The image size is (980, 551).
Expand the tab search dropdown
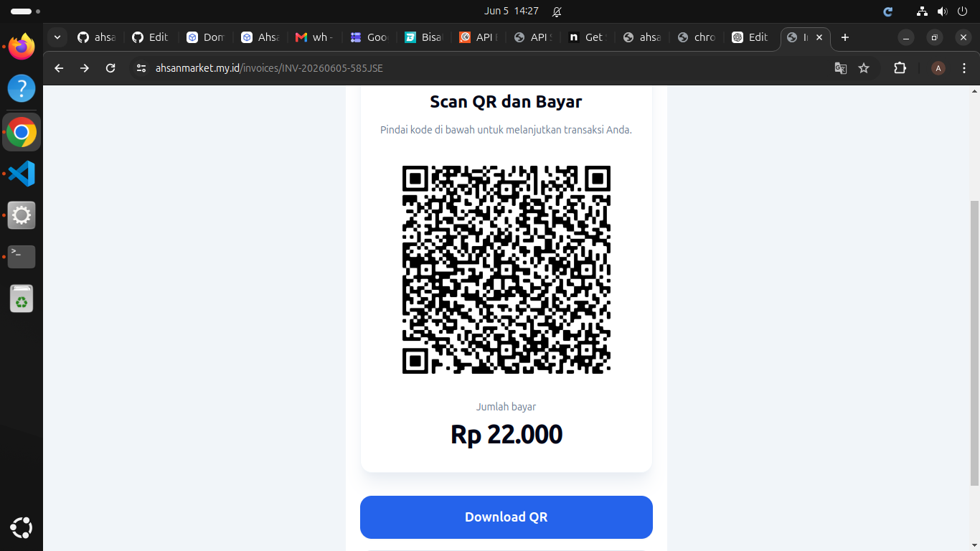coord(57,37)
